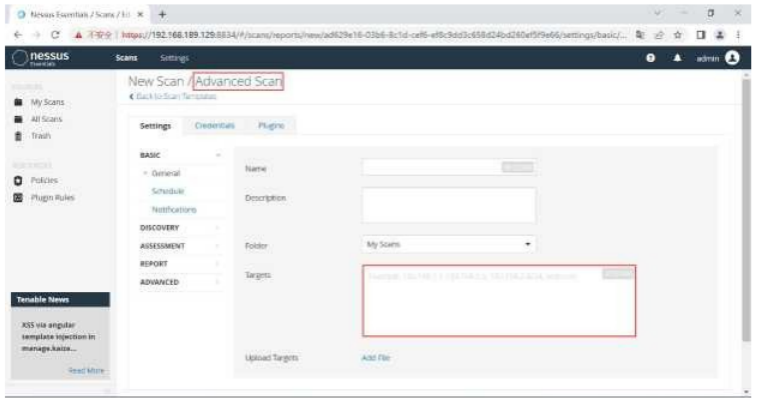Switch to the Settings tab

pyautogui.click(x=155, y=126)
